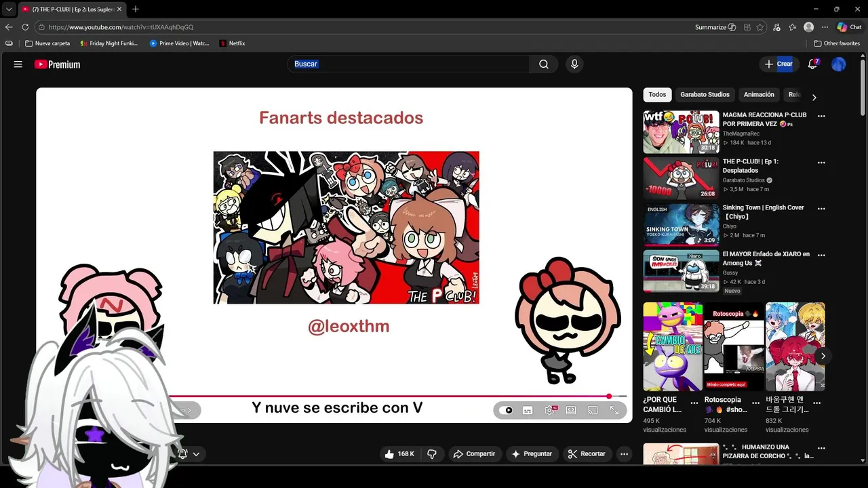Focus the Buscar search field
Image resolution: width=868 pixels, height=488 pixels.
click(408, 64)
